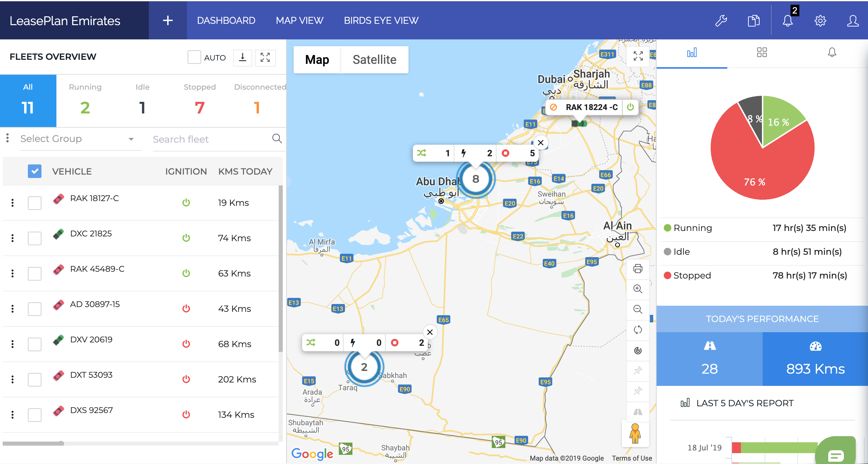Go to DASHBOARD menu
Image resolution: width=868 pixels, height=464 pixels.
click(x=226, y=20)
